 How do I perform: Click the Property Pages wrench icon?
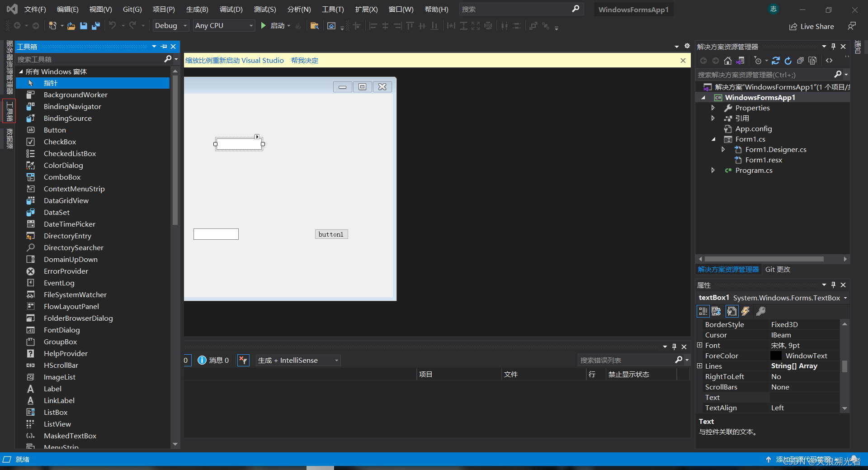point(761,311)
